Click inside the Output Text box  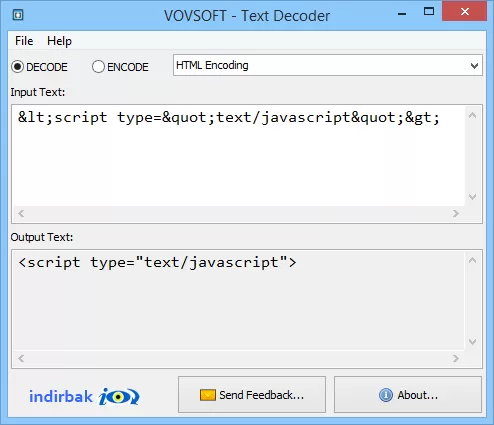point(238,301)
